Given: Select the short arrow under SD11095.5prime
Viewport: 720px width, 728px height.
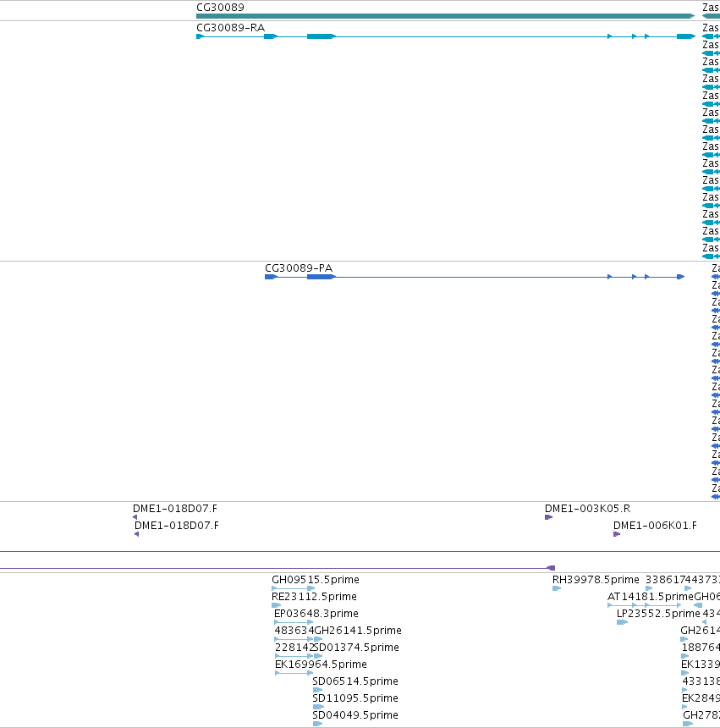Looking at the screenshot, I should [x=318, y=707].
